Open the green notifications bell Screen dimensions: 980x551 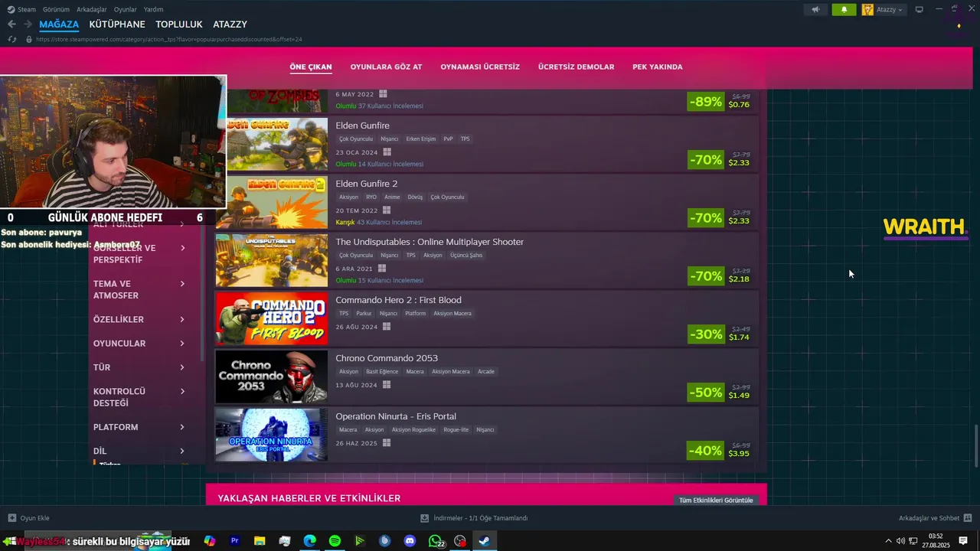tap(844, 9)
